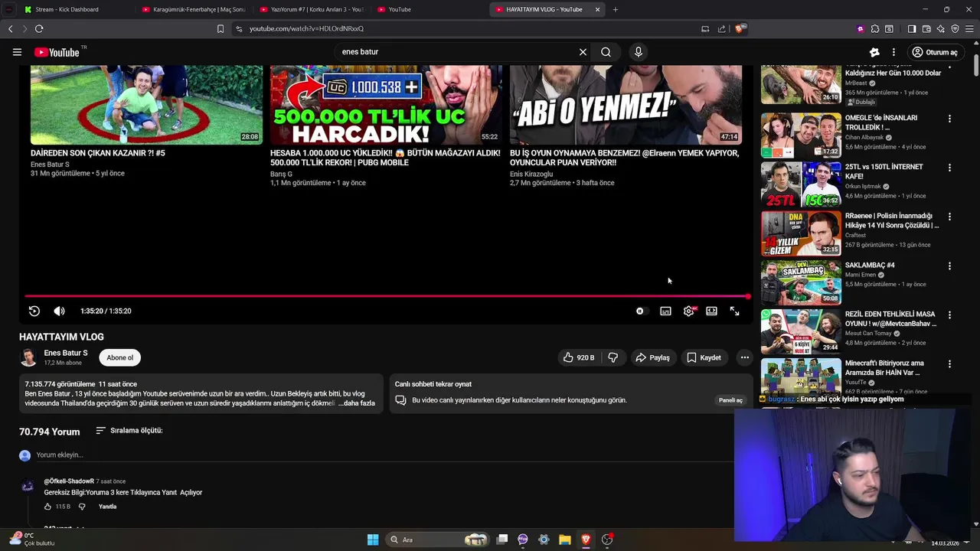Image resolution: width=980 pixels, height=551 pixels.
Task: Close the HAYATTAYIM VLOG tab
Action: [x=597, y=9]
